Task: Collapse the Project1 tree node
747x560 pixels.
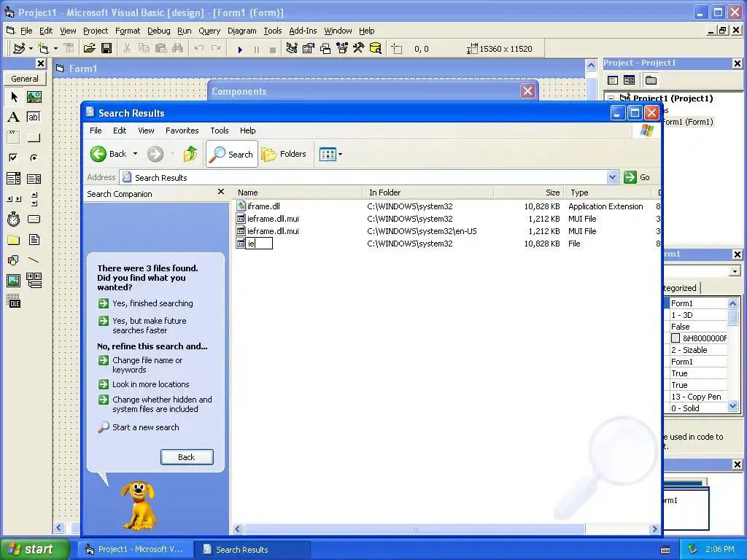Action: 611,98
